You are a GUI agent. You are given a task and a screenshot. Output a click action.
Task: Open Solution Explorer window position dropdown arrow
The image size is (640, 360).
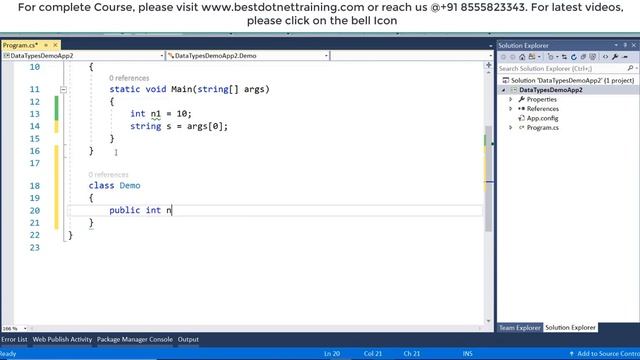click(616, 45)
